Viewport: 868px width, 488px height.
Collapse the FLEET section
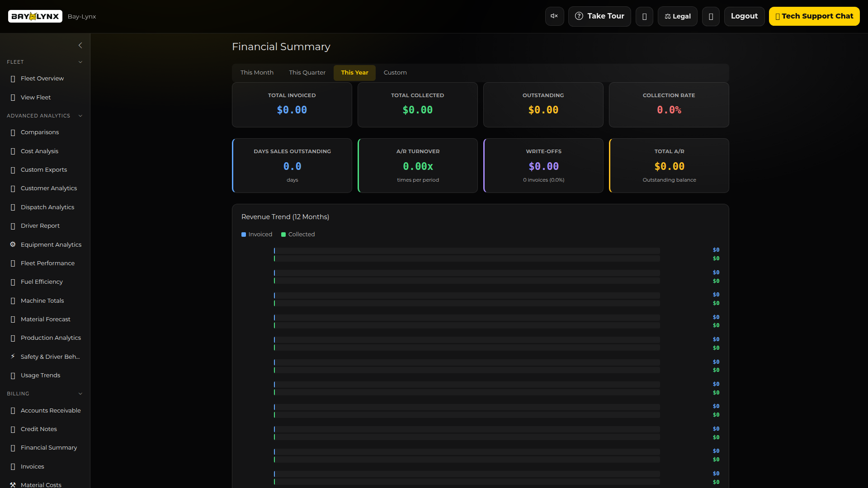tap(80, 62)
